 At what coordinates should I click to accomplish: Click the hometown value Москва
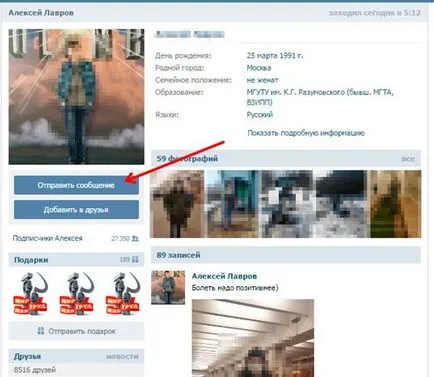[x=259, y=68]
